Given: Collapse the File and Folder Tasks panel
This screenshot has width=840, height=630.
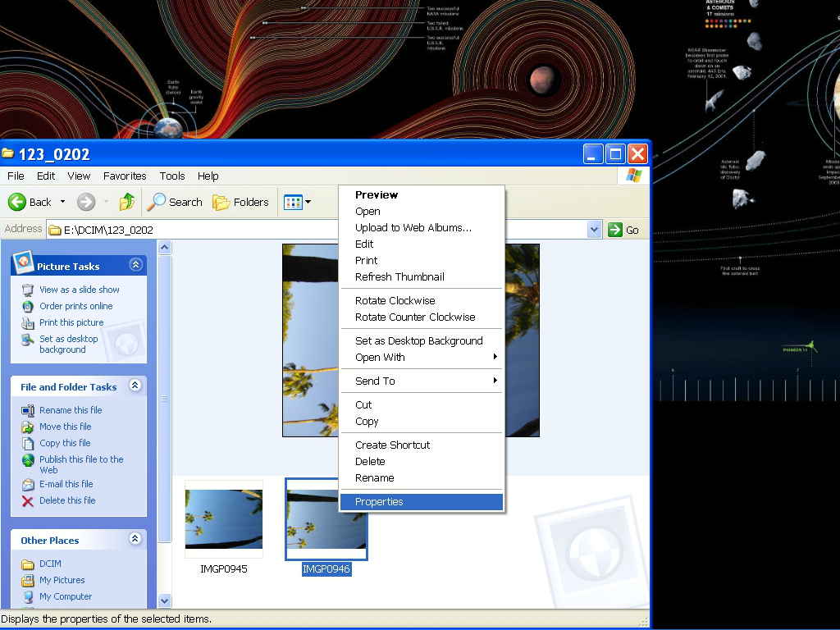Looking at the screenshot, I should [x=136, y=386].
